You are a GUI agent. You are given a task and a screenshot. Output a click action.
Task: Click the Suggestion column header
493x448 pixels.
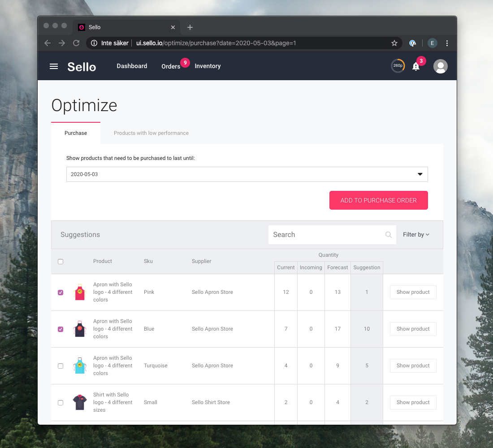tap(367, 267)
